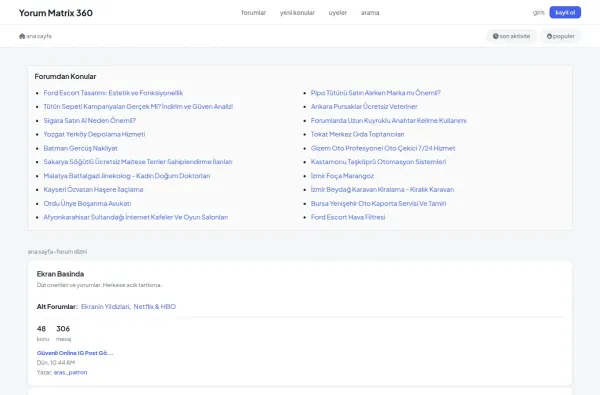Open the Ekran Basinda forum
This screenshot has width=600, height=395.
click(60, 274)
